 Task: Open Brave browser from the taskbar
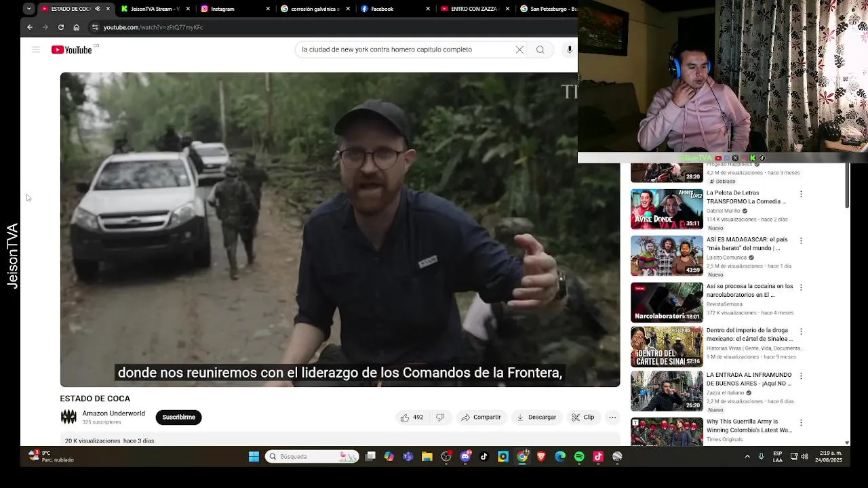coord(541,457)
